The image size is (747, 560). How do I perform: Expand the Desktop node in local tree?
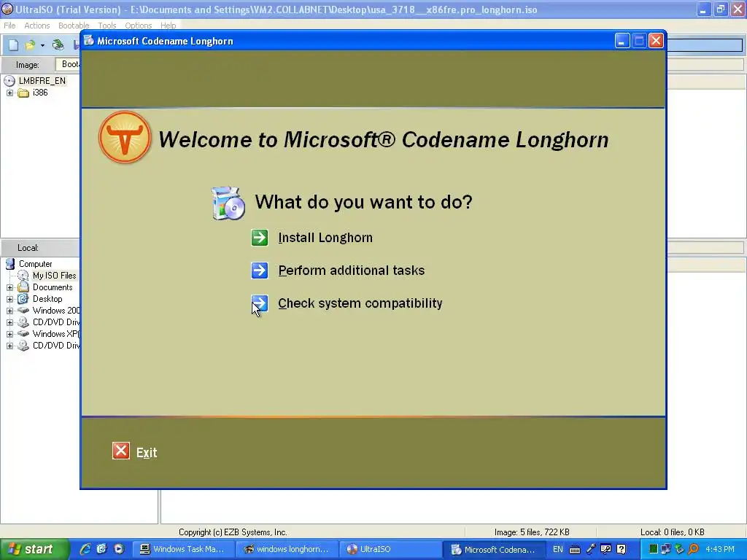click(x=9, y=299)
